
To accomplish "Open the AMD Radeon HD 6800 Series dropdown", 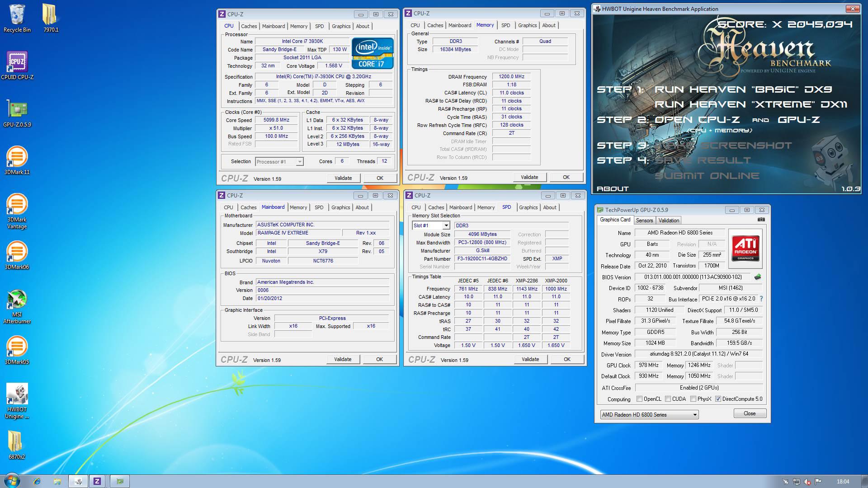I will point(649,415).
